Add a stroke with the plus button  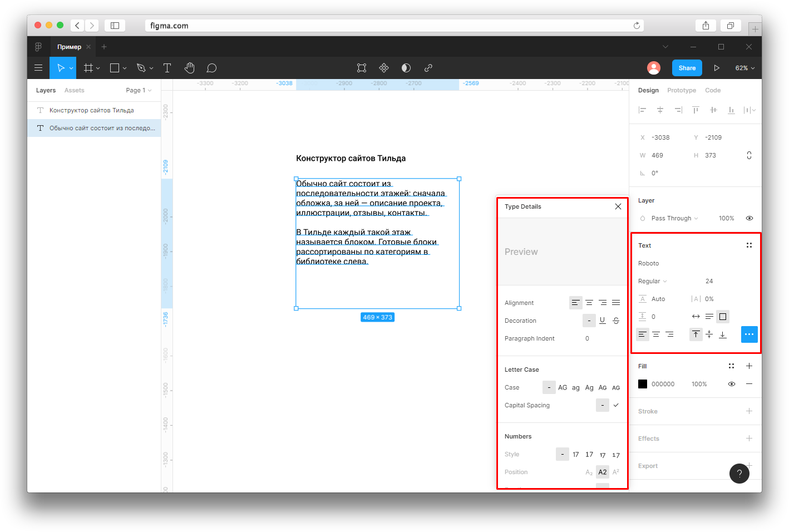(x=749, y=411)
